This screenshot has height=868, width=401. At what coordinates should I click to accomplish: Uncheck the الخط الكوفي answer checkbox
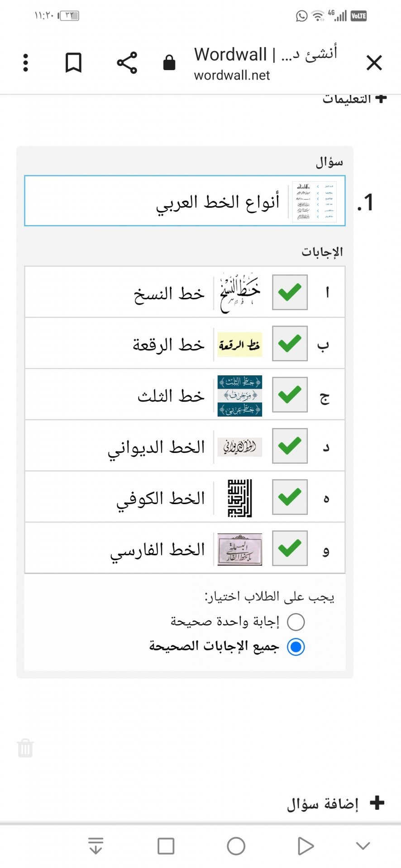(x=290, y=497)
